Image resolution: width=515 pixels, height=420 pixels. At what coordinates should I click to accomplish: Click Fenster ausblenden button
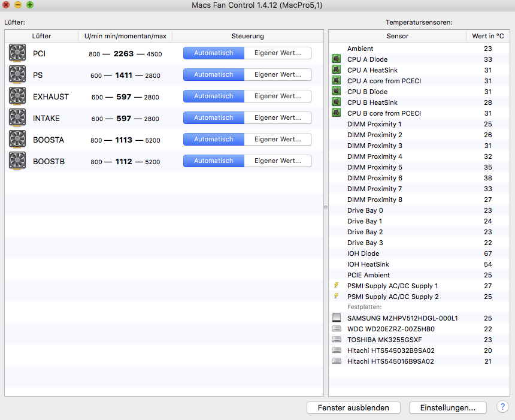coord(353,408)
